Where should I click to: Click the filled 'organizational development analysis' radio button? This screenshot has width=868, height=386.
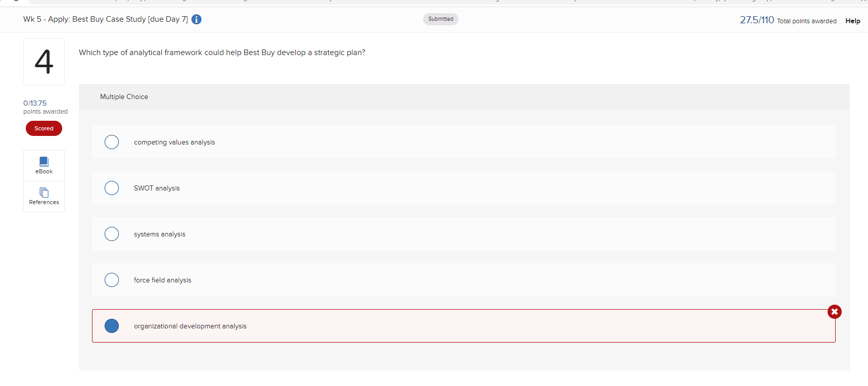[112, 326]
